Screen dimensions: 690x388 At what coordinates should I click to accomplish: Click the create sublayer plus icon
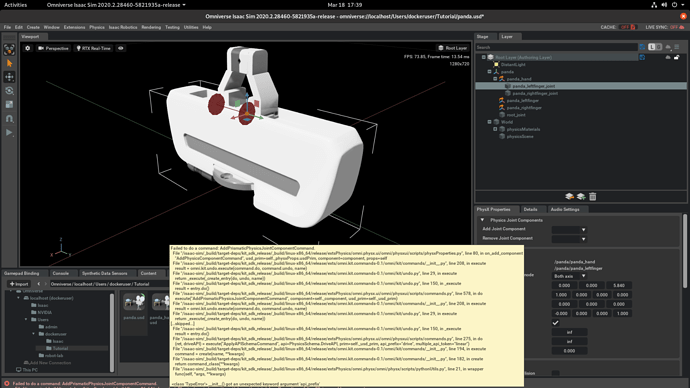[581, 197]
